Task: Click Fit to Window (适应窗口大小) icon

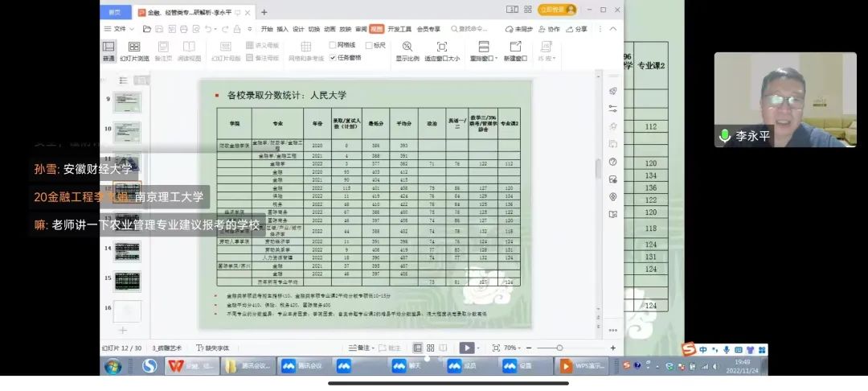Action: coord(442,47)
